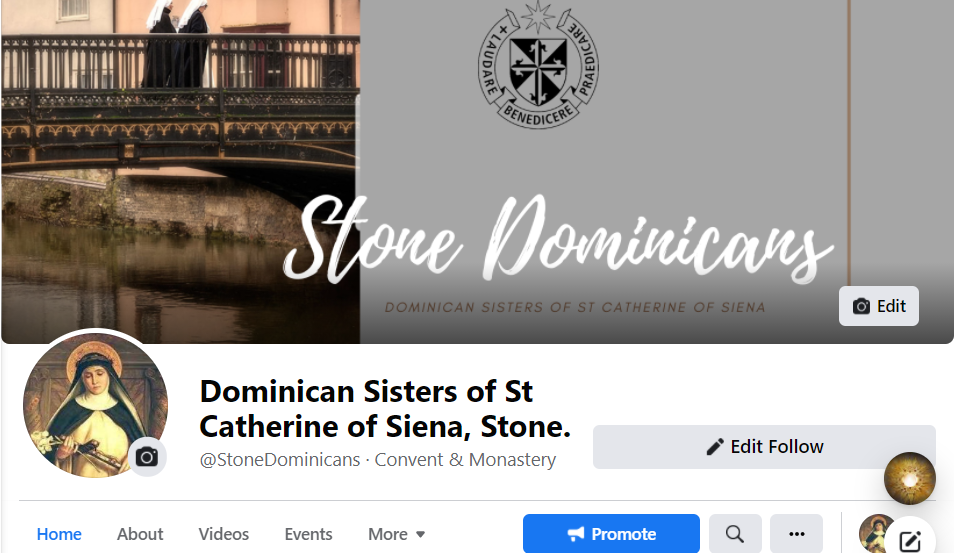
Task: Open page search with the magnifier icon
Action: 735,534
